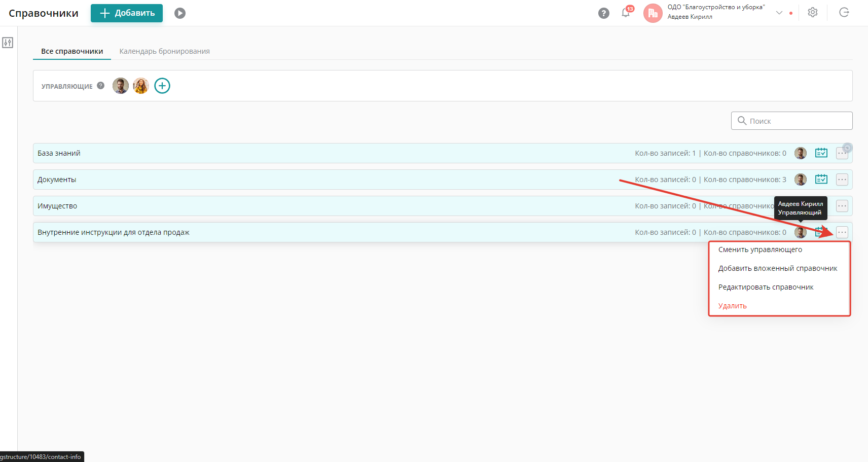Click the Авдеев Кирилл user name in header
868x462 pixels.
(690, 17)
